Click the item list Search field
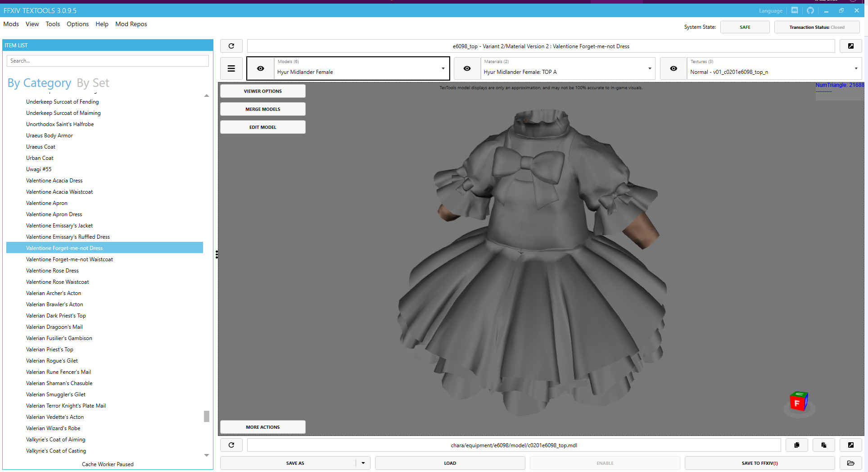868x472 pixels. click(x=108, y=61)
